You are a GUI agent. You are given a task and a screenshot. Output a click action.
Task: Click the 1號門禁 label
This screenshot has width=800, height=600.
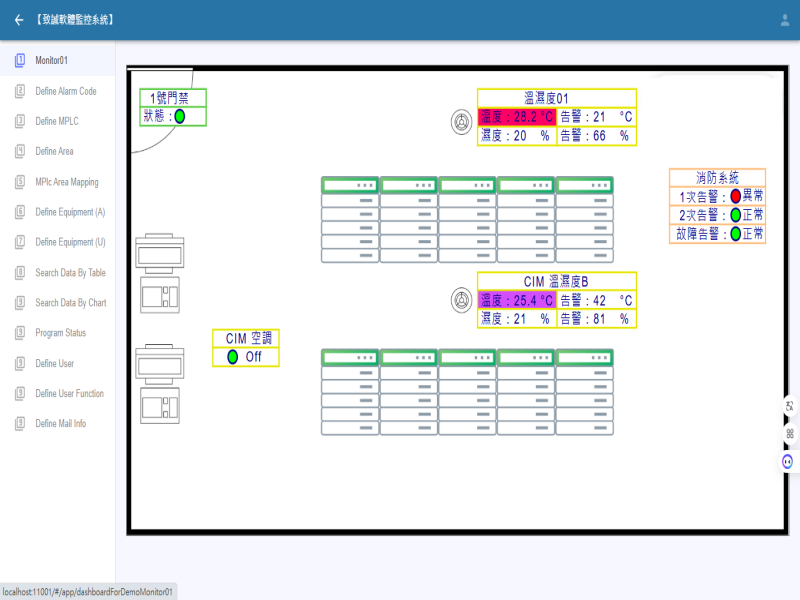pyautogui.click(x=169, y=98)
